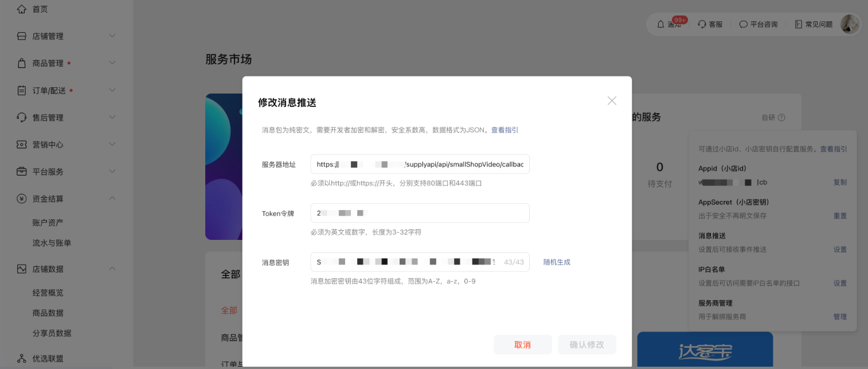Expand the 订单/配送 menu chevron
The height and width of the screenshot is (369, 868).
(x=112, y=90)
